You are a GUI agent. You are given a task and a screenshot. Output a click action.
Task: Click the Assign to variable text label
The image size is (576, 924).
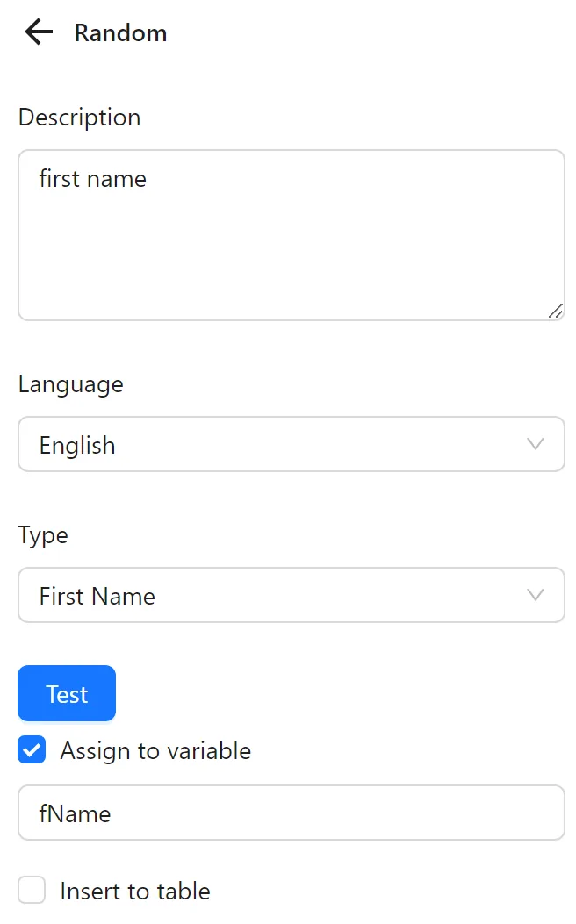[155, 750]
